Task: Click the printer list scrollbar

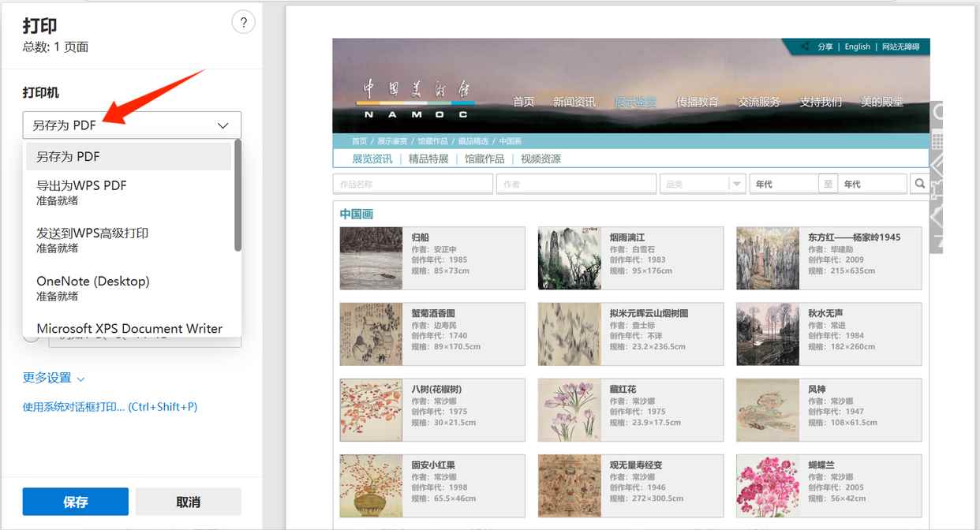Action: click(238, 197)
